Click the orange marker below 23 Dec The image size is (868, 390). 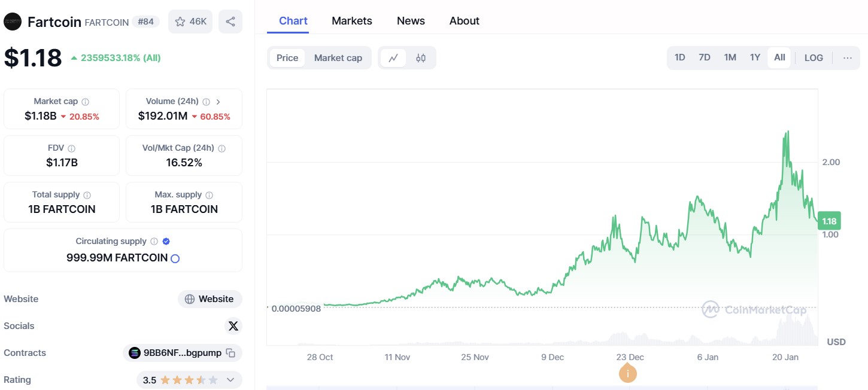627,373
